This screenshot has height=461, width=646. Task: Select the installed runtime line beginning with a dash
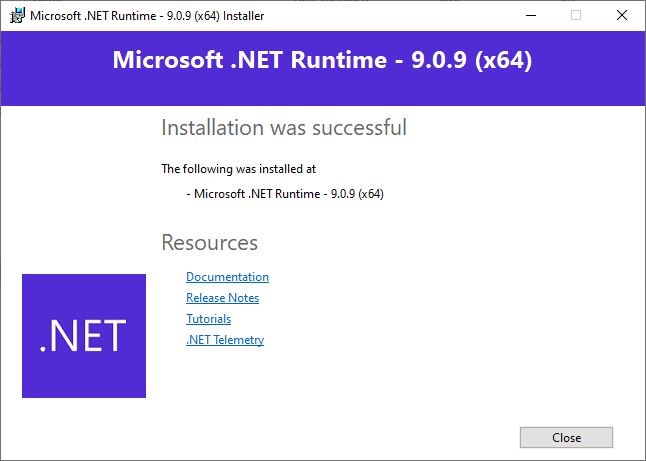pos(285,194)
